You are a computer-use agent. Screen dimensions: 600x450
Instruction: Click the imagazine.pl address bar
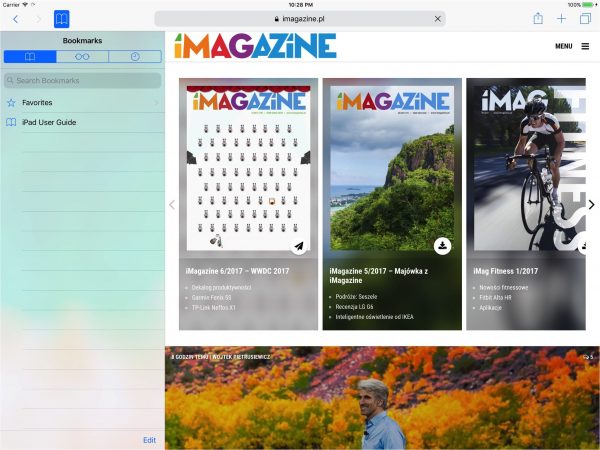[x=300, y=19]
